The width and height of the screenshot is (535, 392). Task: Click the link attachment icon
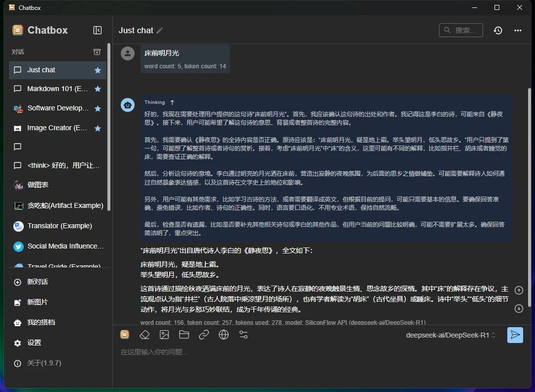(x=204, y=335)
